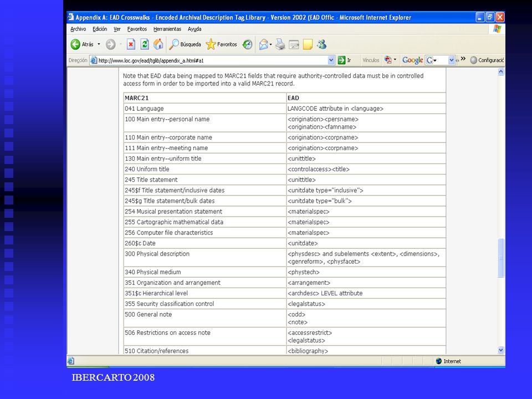Click the Internet zone globe in status bar

[x=439, y=361]
